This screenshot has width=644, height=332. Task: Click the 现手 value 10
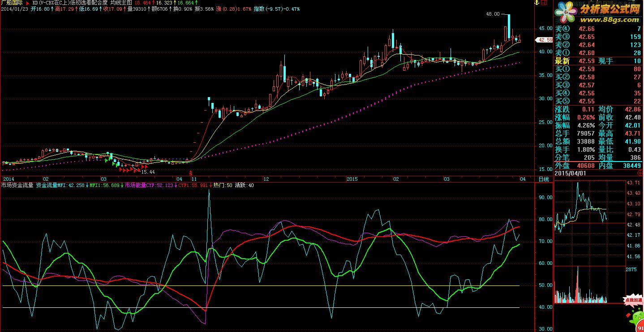pos(637,61)
